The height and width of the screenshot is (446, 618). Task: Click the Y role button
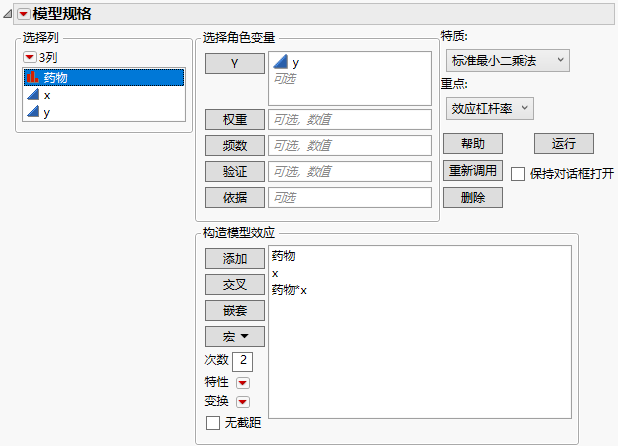(235, 63)
